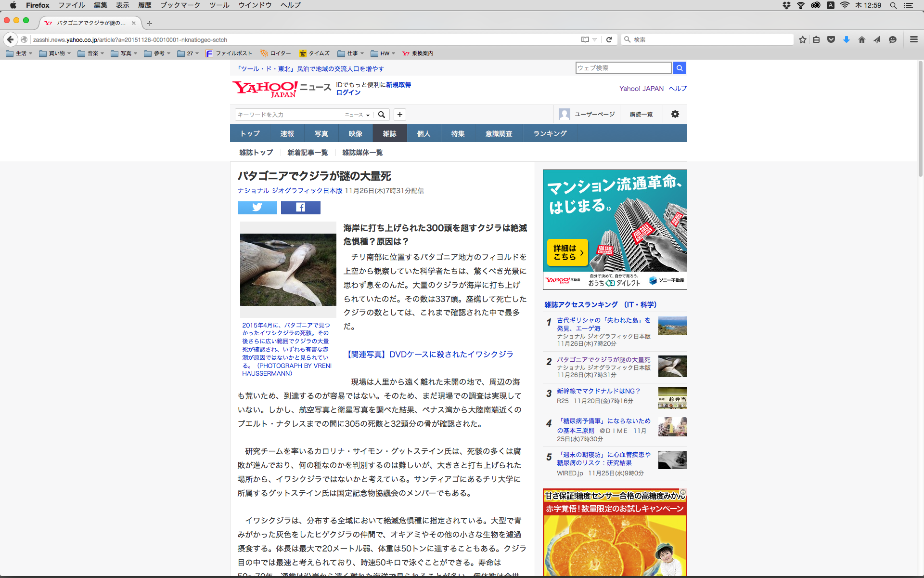The width and height of the screenshot is (924, 578).
Task: Open the Firefox hamburger menu
Action: [x=913, y=39]
